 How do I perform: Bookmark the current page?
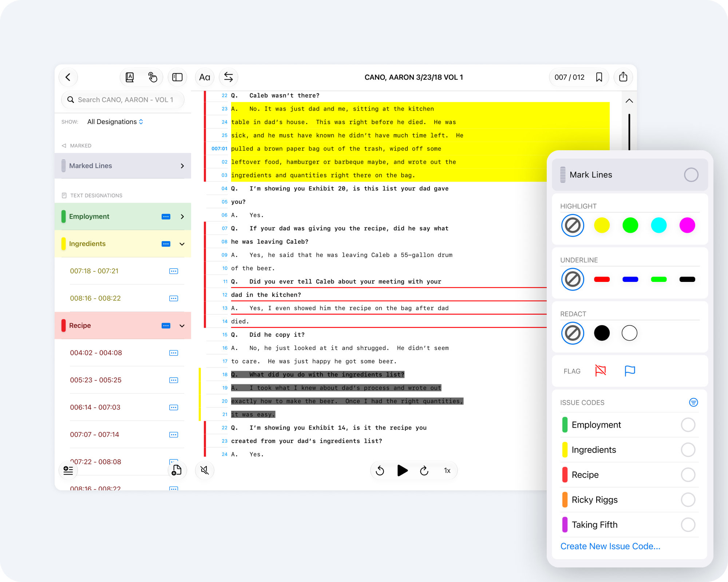point(599,77)
